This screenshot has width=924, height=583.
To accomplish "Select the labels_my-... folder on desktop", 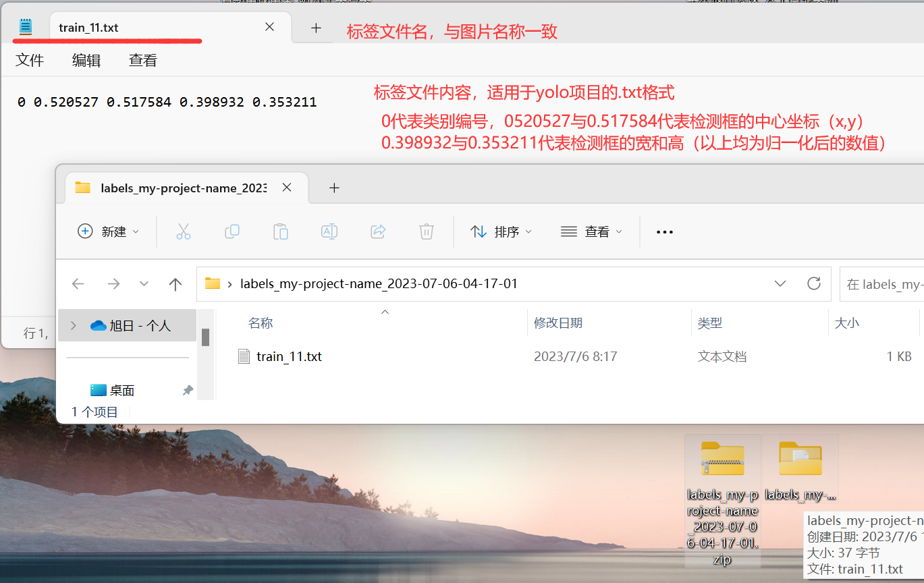I will 800,471.
